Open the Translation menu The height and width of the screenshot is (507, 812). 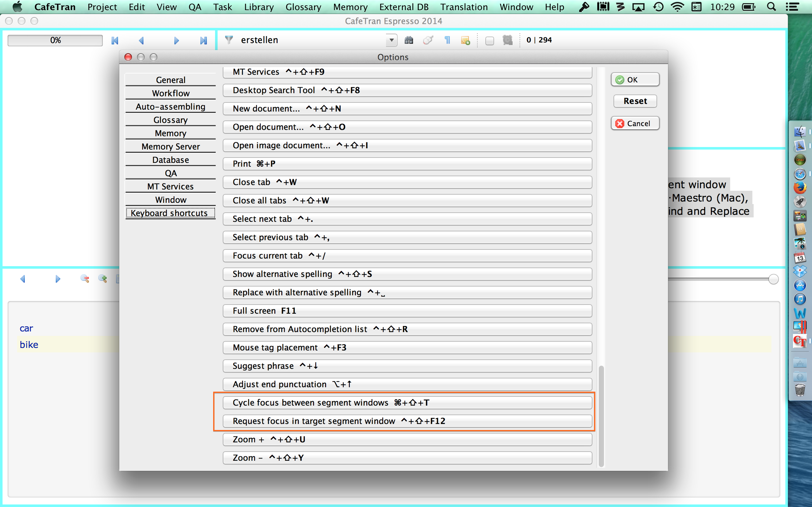[464, 7]
